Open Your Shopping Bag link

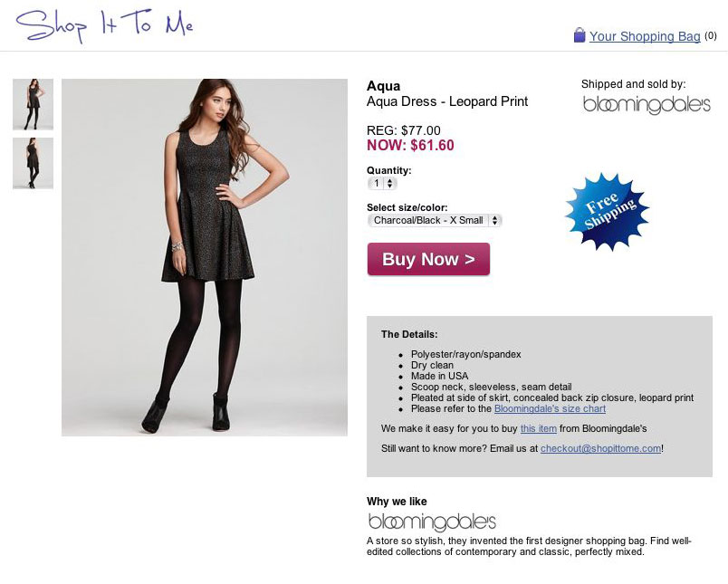[x=645, y=36]
